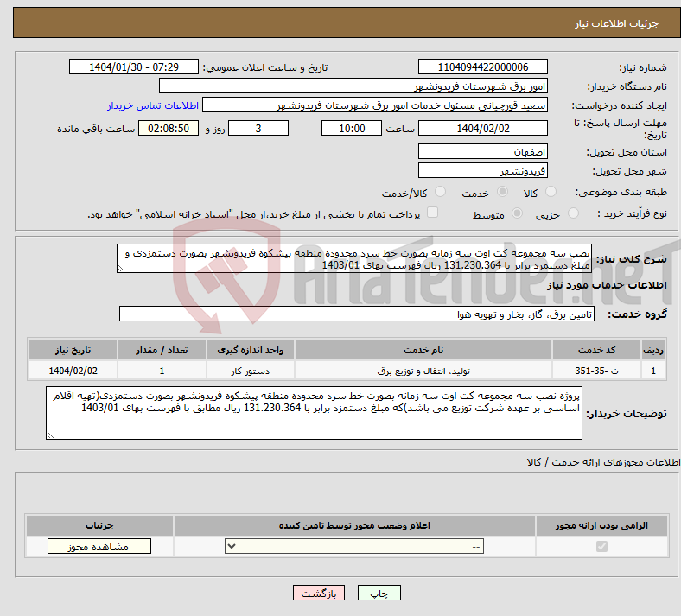Click the شماره نیاز field 1104094422000006
Screen dimensions: 681x616
pos(482,67)
